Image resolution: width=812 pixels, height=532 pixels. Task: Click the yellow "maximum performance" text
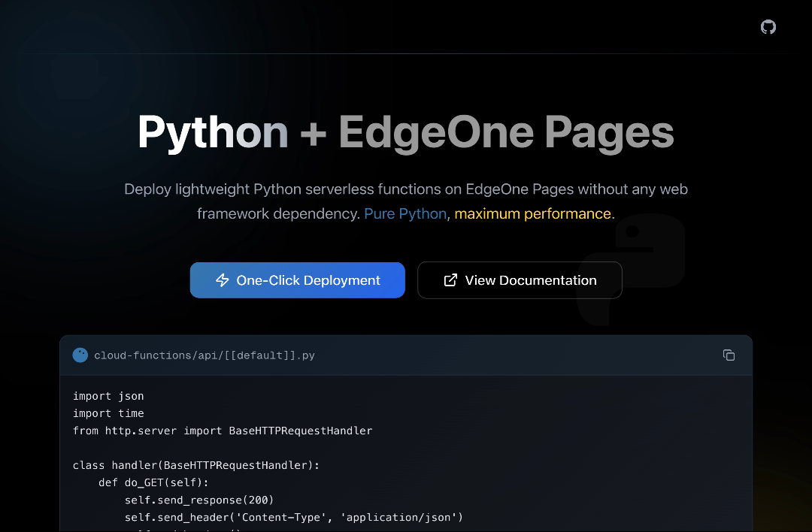pos(532,213)
